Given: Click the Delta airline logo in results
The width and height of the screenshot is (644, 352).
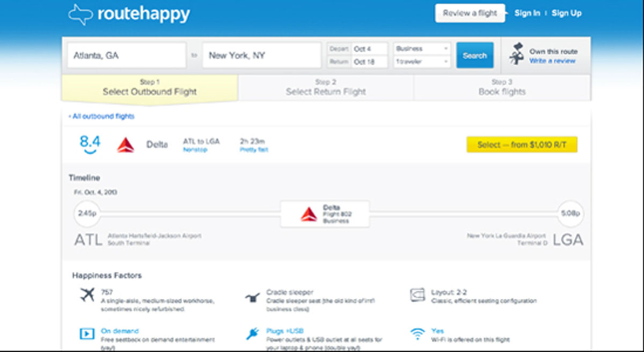Looking at the screenshot, I should click(125, 143).
